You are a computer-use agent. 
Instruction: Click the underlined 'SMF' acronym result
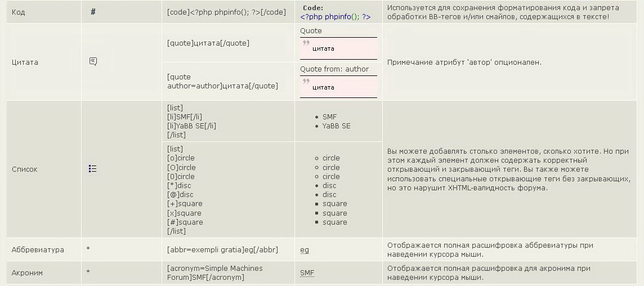[307, 272]
